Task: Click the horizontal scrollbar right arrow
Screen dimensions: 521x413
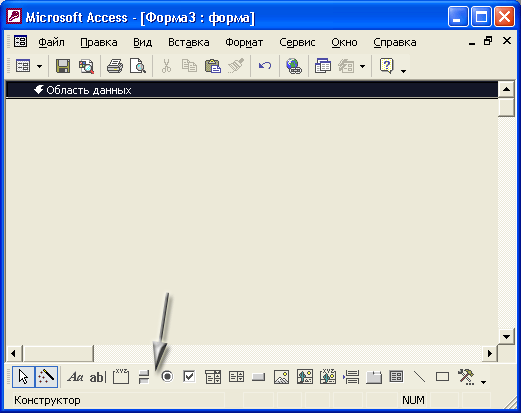Action: [x=490, y=353]
